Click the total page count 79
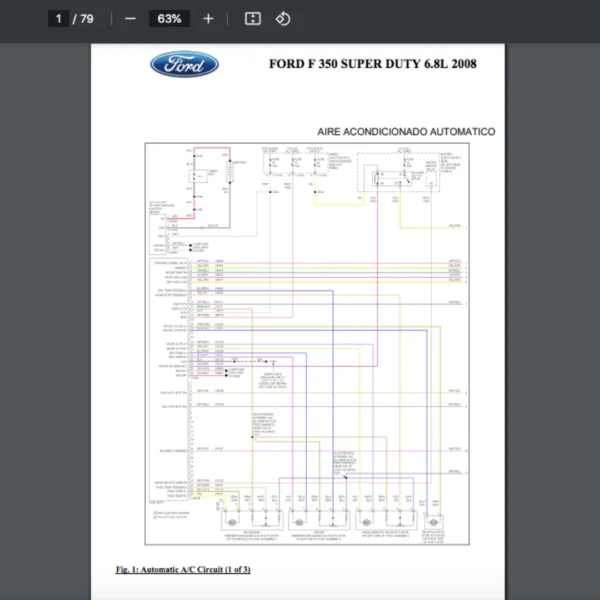This screenshot has width=600, height=600. point(87,19)
